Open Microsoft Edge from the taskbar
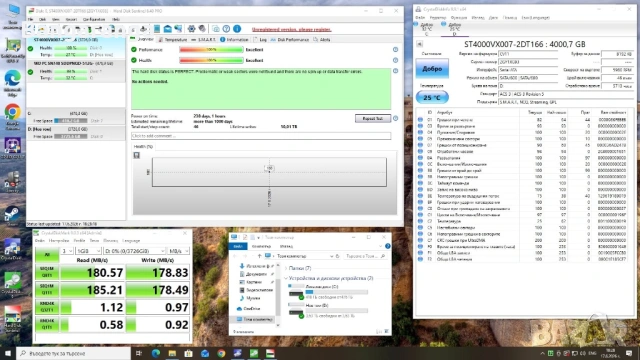640x360 pixels. tap(156, 353)
